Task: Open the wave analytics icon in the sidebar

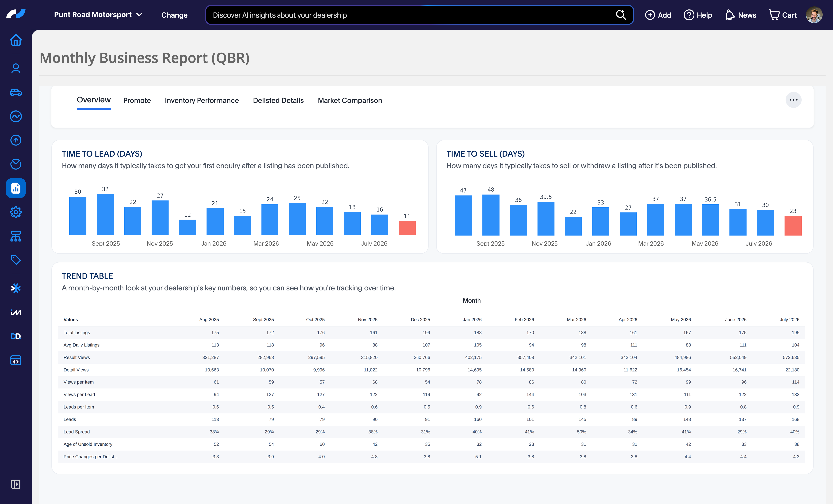Action: (x=16, y=116)
